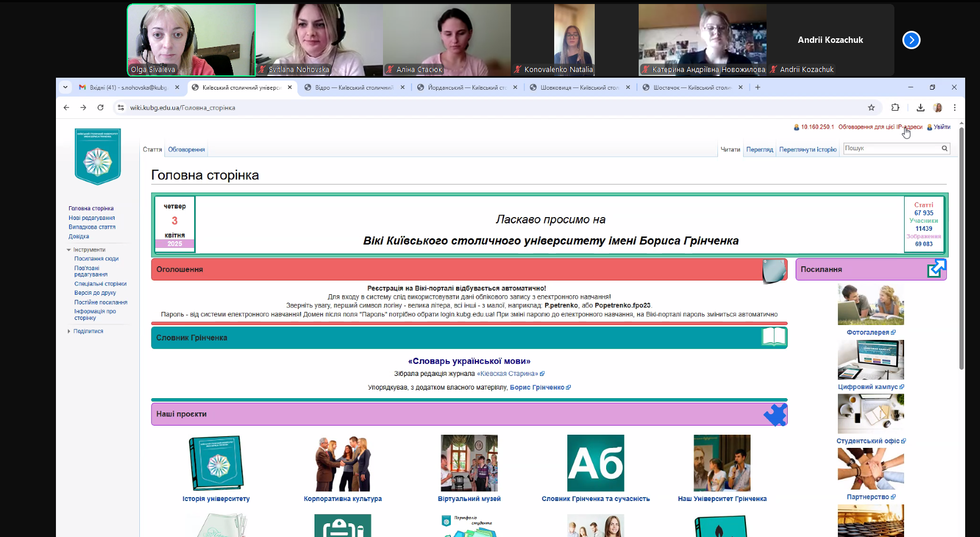This screenshot has height=537, width=980.
Task: Close the Йорданський tab
Action: [515, 87]
